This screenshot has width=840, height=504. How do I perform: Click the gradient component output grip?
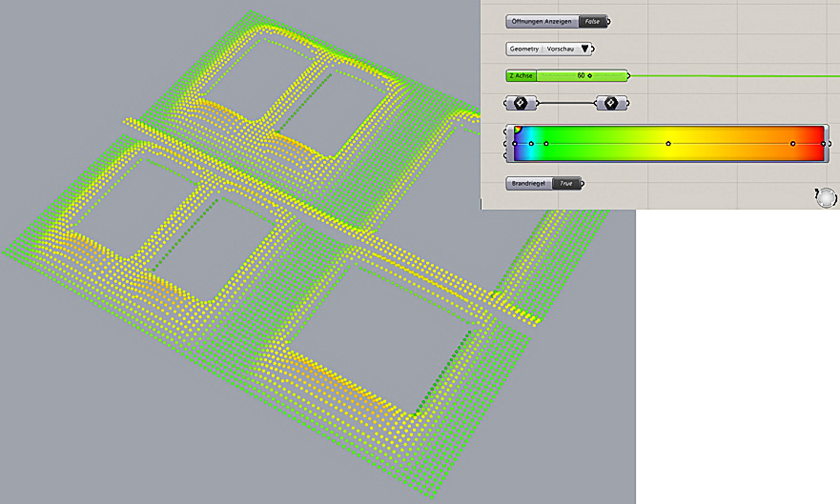(830, 144)
